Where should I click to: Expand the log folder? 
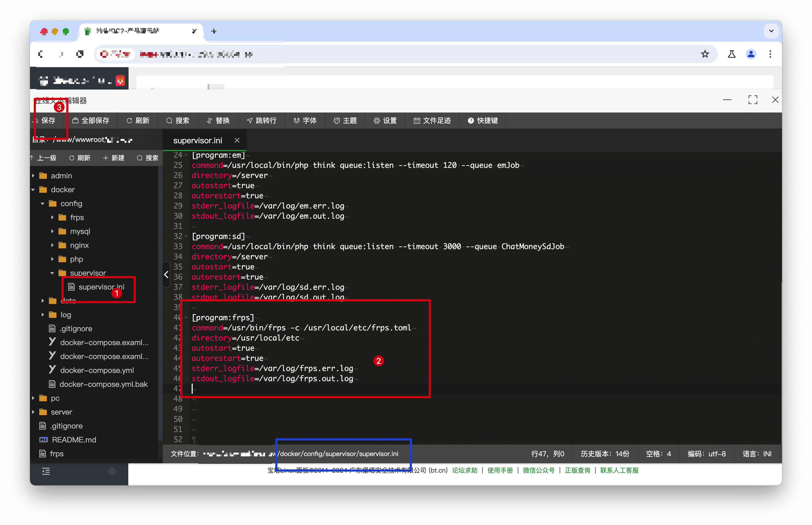(42, 315)
